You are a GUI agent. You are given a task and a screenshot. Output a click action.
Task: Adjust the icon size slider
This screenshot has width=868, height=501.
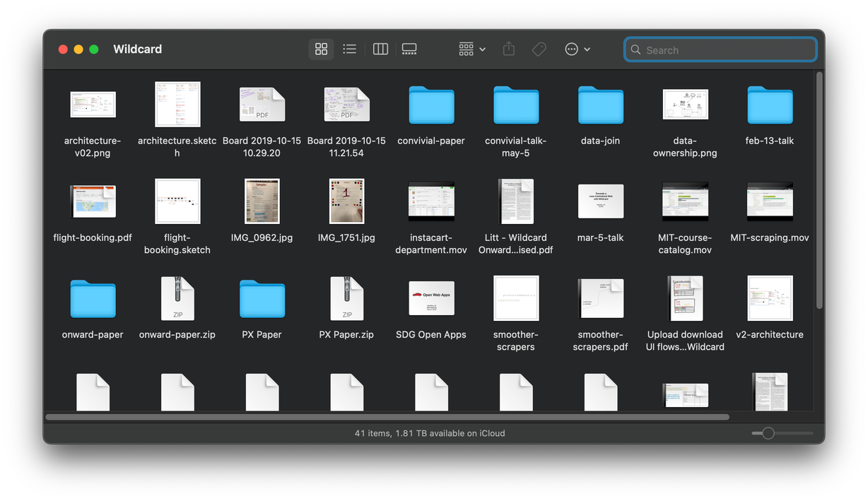pos(768,432)
